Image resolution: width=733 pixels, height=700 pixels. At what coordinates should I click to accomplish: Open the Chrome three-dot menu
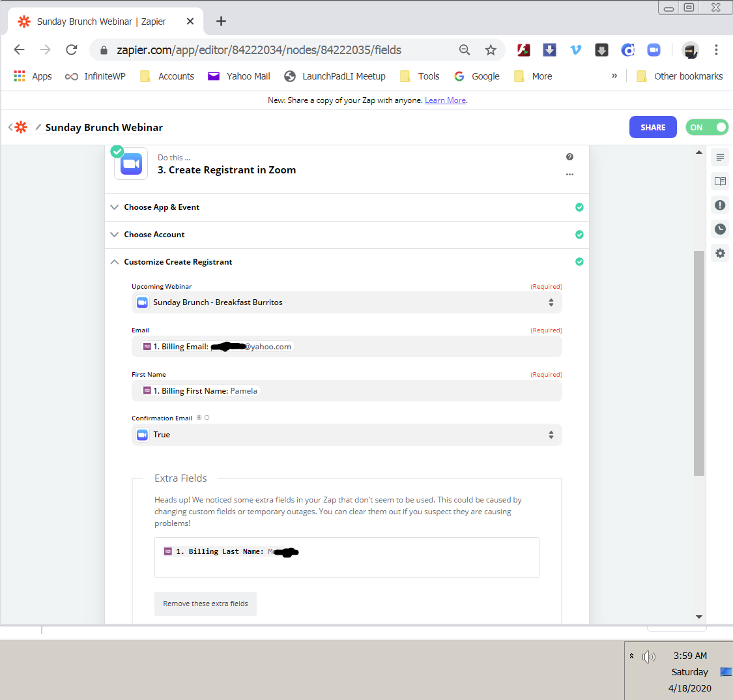tap(716, 50)
